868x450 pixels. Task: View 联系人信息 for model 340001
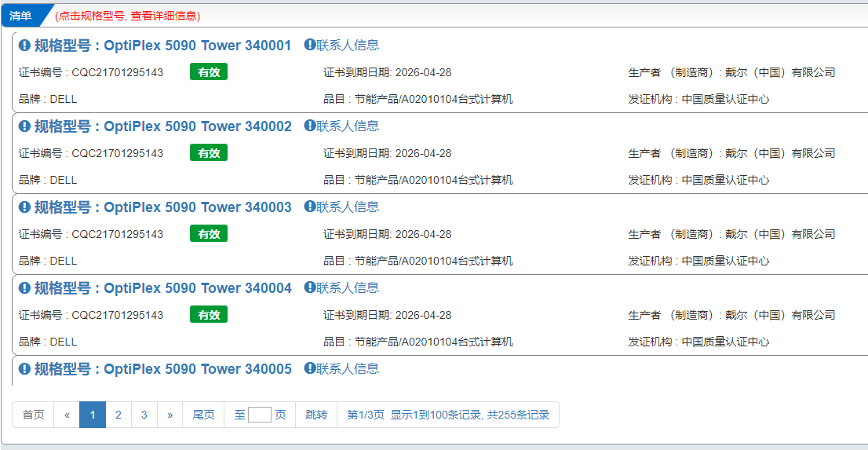tap(348, 46)
